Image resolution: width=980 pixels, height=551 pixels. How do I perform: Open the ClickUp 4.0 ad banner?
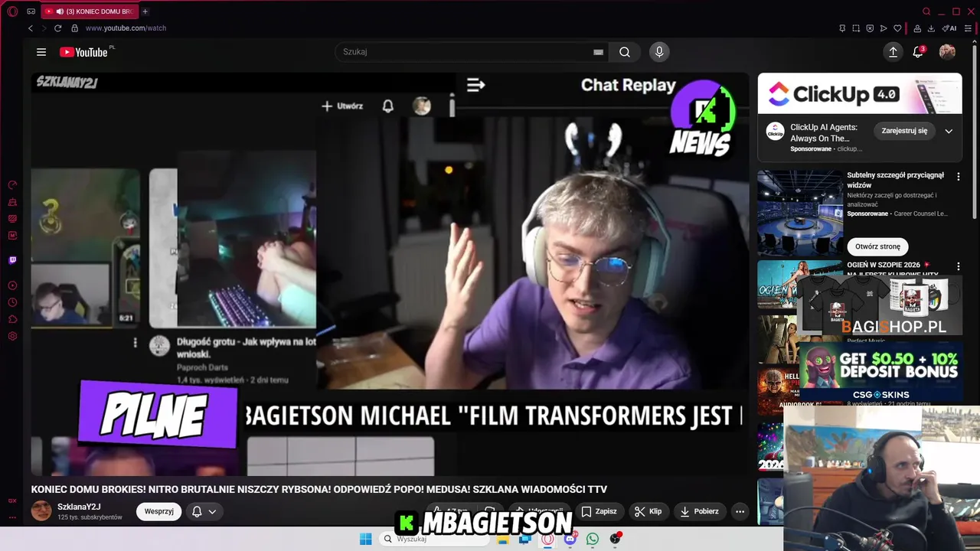click(x=860, y=93)
